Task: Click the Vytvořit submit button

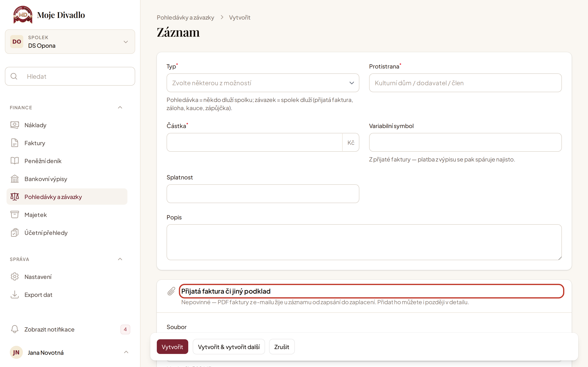Action: click(x=172, y=347)
